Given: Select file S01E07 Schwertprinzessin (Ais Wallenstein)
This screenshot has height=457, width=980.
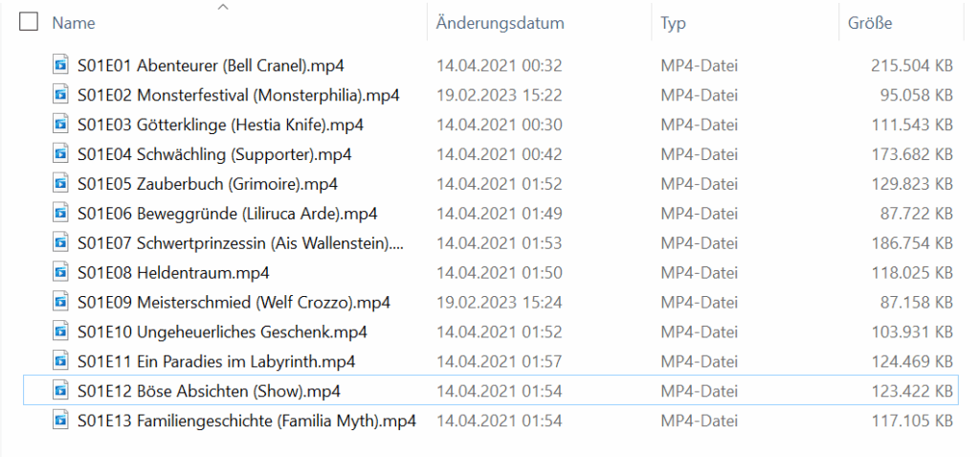Looking at the screenshot, I should click(240, 243).
